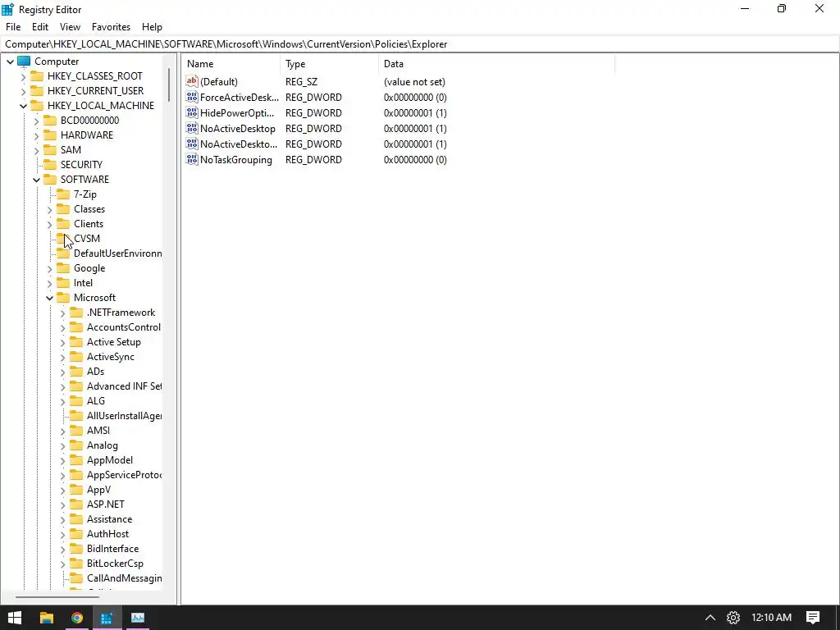The height and width of the screenshot is (630, 840).
Task: Click the registry path address bar
Action: (x=420, y=44)
